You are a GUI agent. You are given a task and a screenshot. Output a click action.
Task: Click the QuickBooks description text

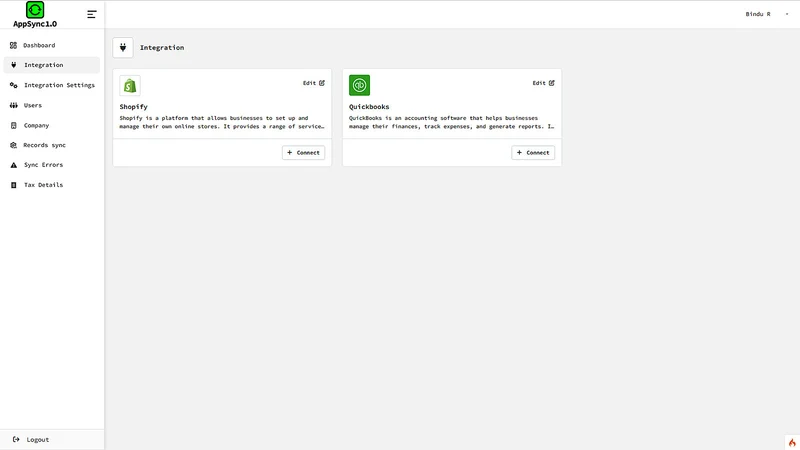coord(452,122)
